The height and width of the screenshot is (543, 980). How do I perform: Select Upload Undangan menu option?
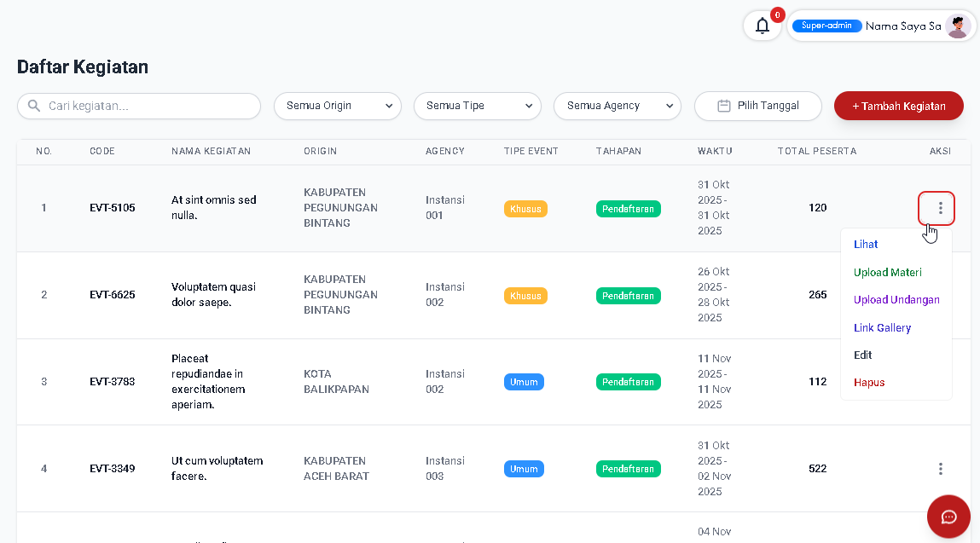(896, 300)
